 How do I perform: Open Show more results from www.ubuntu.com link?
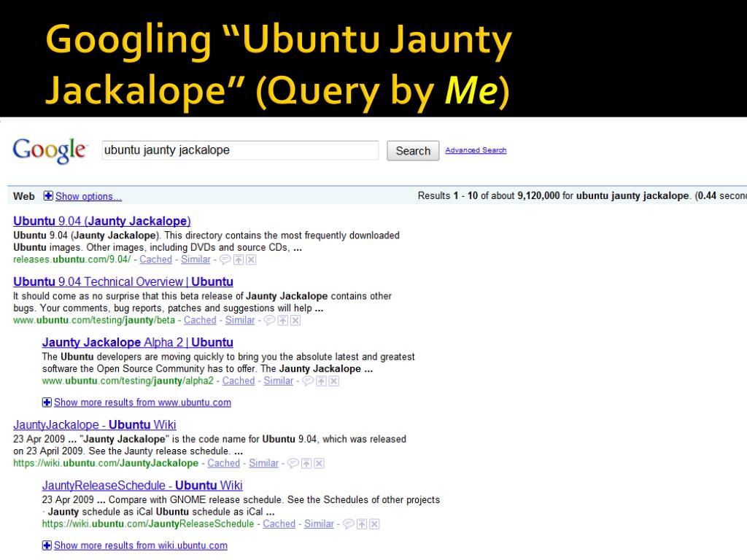(x=142, y=402)
